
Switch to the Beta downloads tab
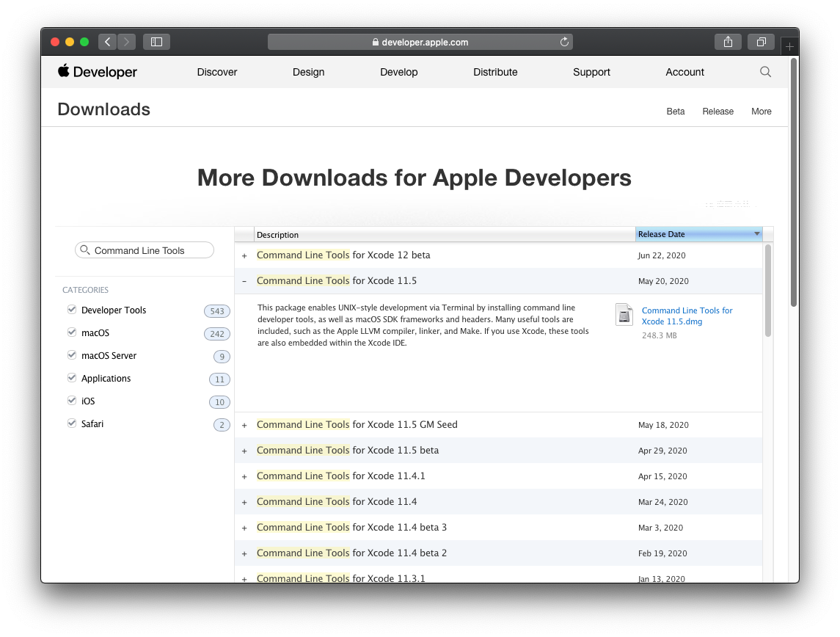coord(676,112)
